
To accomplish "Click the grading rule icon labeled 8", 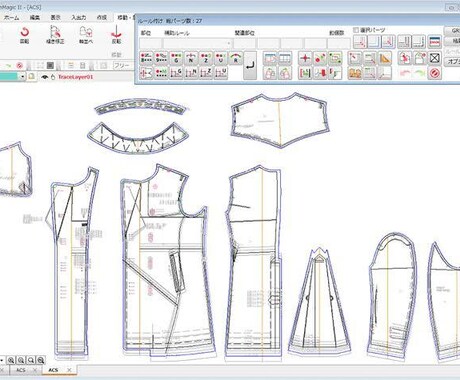I will point(146,58).
